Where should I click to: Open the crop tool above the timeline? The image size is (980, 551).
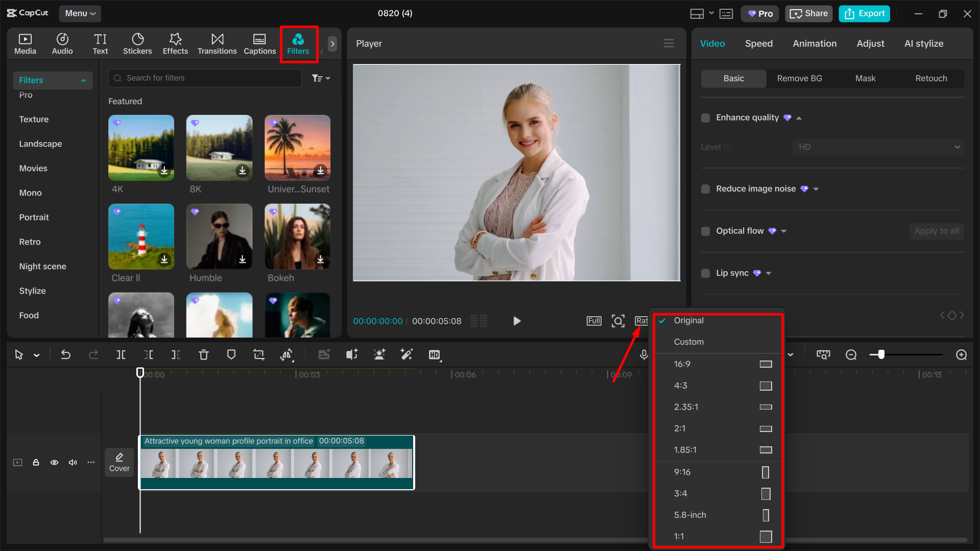pos(259,354)
